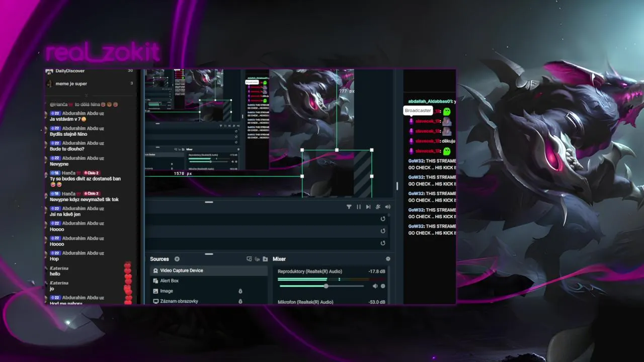This screenshot has height=362, width=644.
Task: Click the pause icon in the playback toolbar
Action: (359, 207)
